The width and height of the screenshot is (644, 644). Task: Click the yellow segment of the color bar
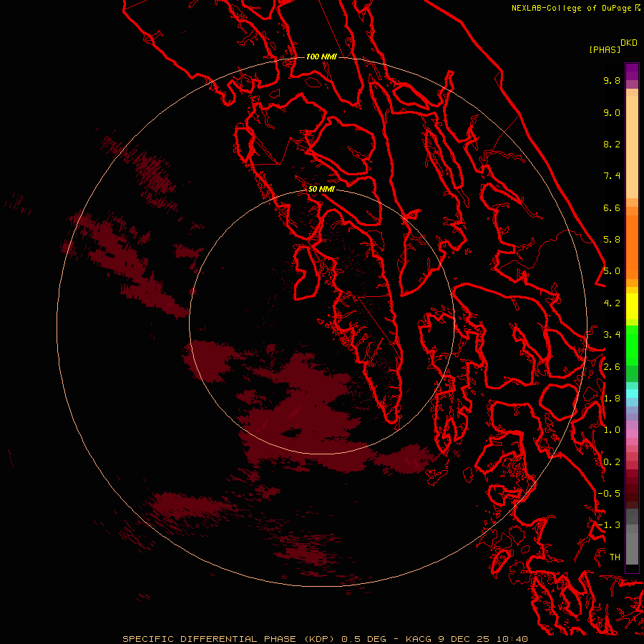[x=632, y=306]
